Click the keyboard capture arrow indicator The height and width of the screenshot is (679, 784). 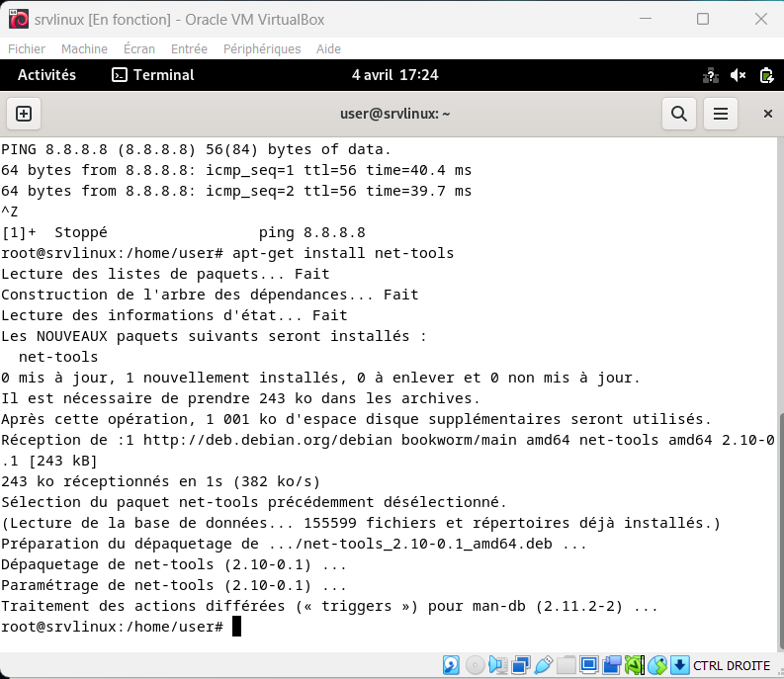(680, 664)
